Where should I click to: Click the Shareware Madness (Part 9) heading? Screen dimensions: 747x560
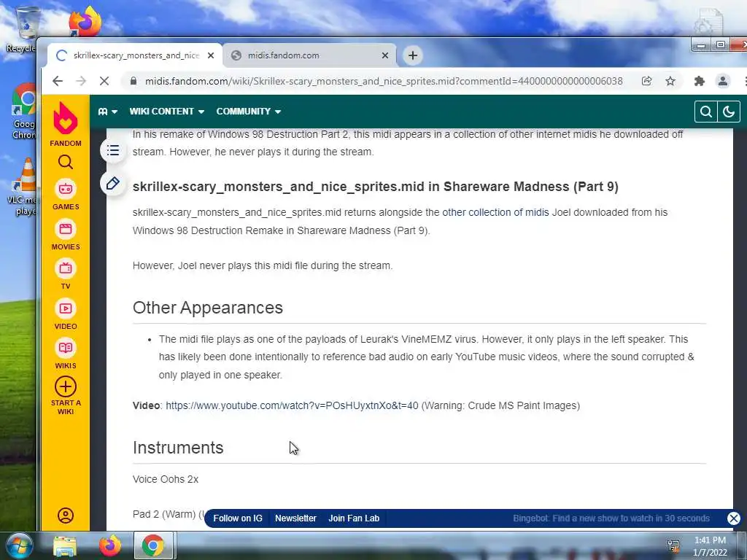376,186
